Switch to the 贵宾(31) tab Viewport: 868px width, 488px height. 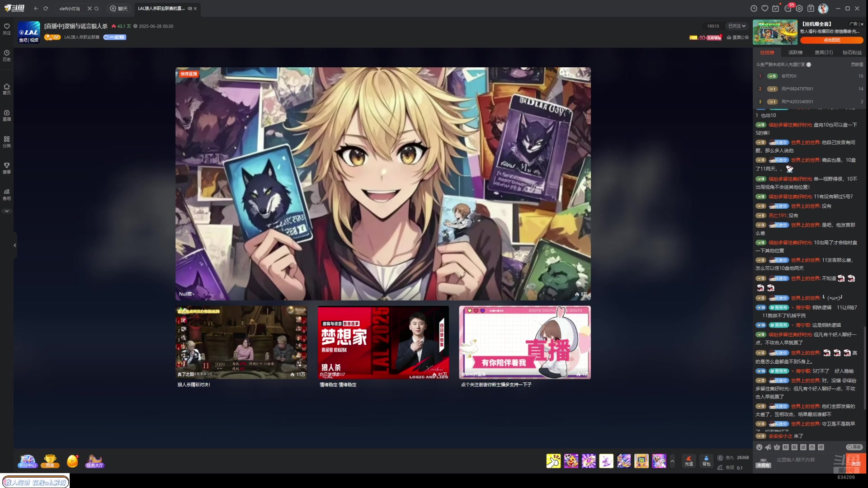[x=824, y=52]
